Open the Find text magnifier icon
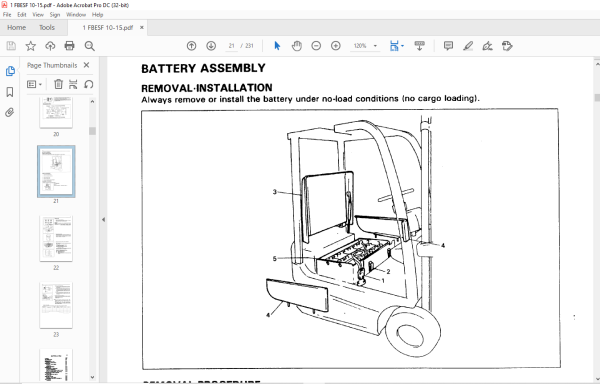This screenshot has width=600, height=384. click(x=90, y=46)
